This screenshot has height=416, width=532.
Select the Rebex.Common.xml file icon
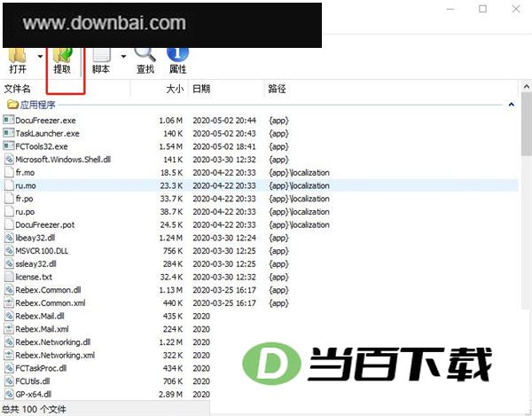click(9, 302)
